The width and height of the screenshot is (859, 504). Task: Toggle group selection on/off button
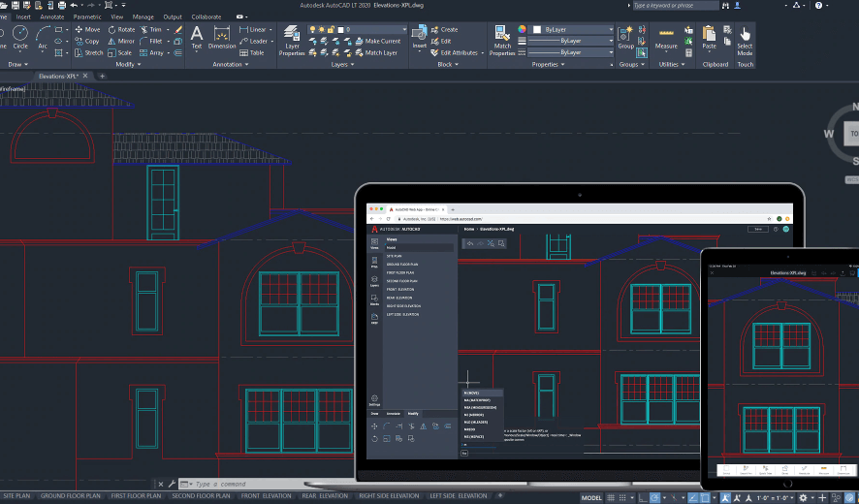click(642, 53)
